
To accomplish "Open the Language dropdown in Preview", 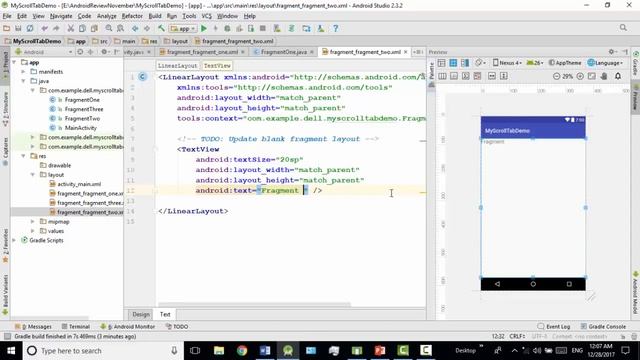I will click(x=605, y=63).
